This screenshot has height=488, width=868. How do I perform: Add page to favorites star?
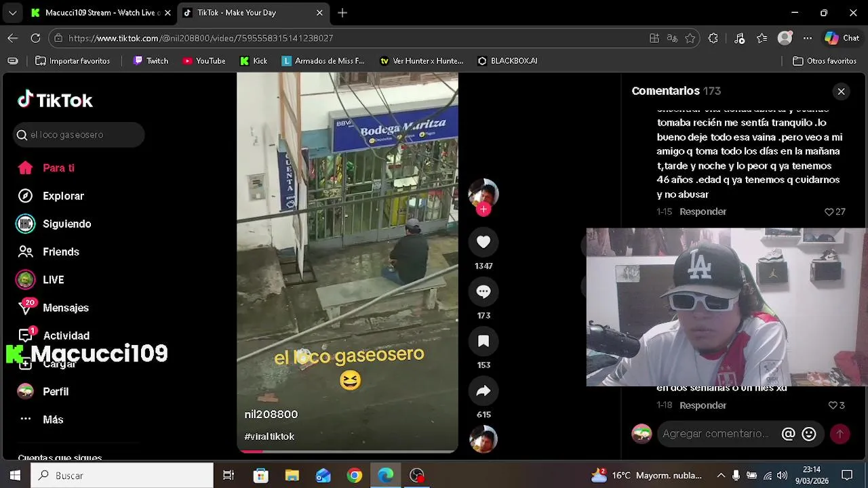coord(690,39)
